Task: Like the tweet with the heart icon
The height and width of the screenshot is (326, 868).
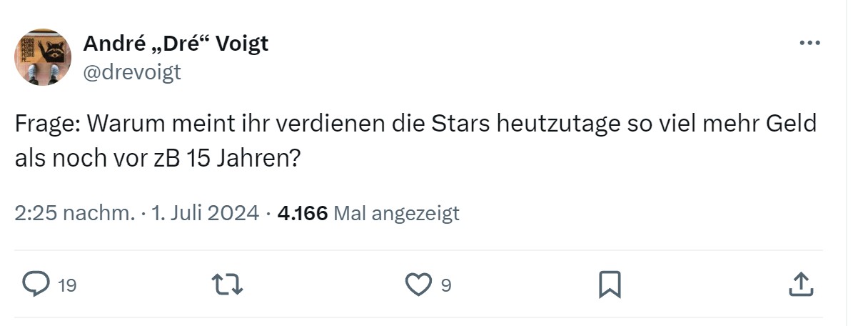Action: [418, 285]
